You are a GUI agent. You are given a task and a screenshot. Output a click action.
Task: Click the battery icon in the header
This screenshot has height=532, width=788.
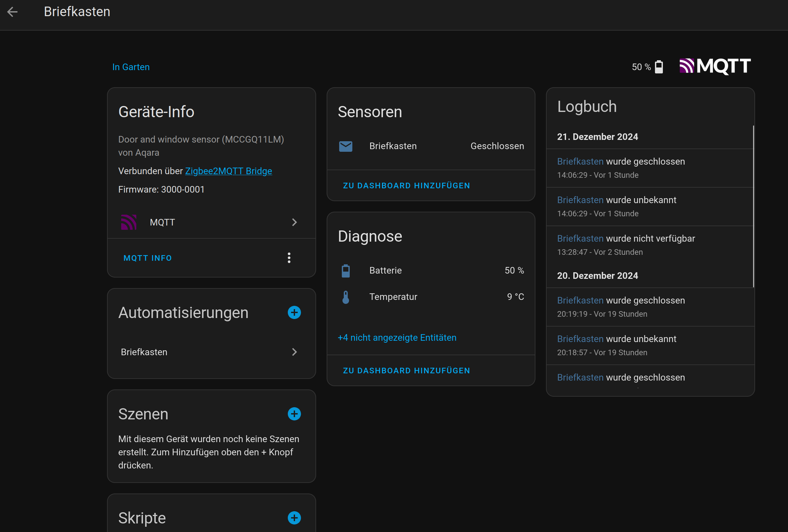[659, 67]
